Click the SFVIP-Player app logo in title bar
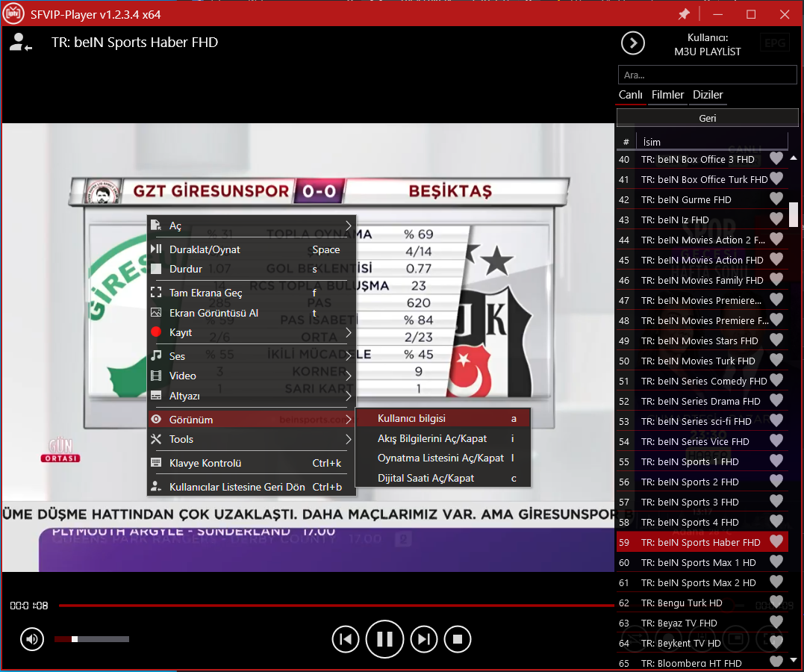The height and width of the screenshot is (672, 804). (x=13, y=14)
